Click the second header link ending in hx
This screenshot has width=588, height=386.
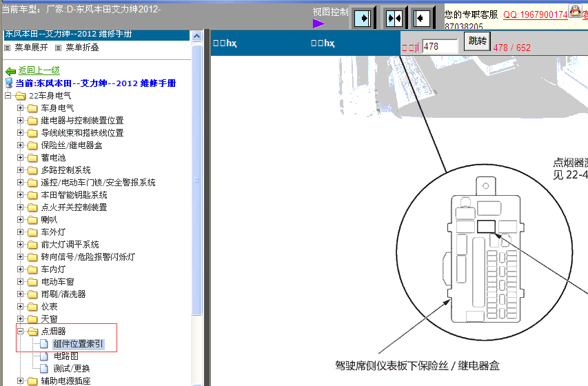pos(323,43)
